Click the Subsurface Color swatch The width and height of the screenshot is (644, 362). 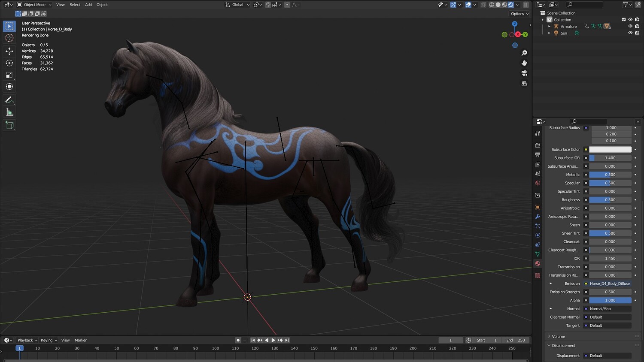point(610,150)
